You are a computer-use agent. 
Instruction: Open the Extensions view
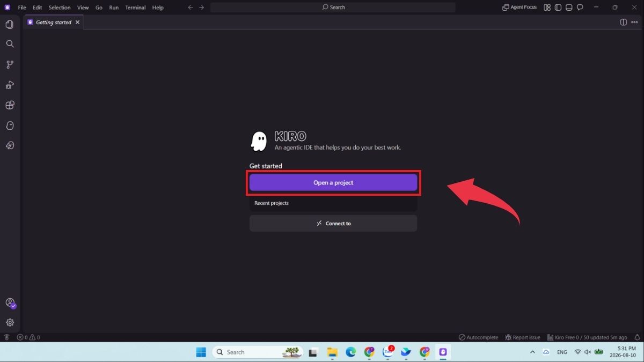(10, 105)
